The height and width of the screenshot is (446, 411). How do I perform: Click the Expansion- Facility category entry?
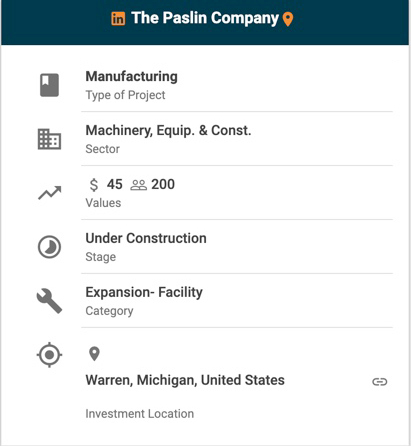tap(144, 292)
